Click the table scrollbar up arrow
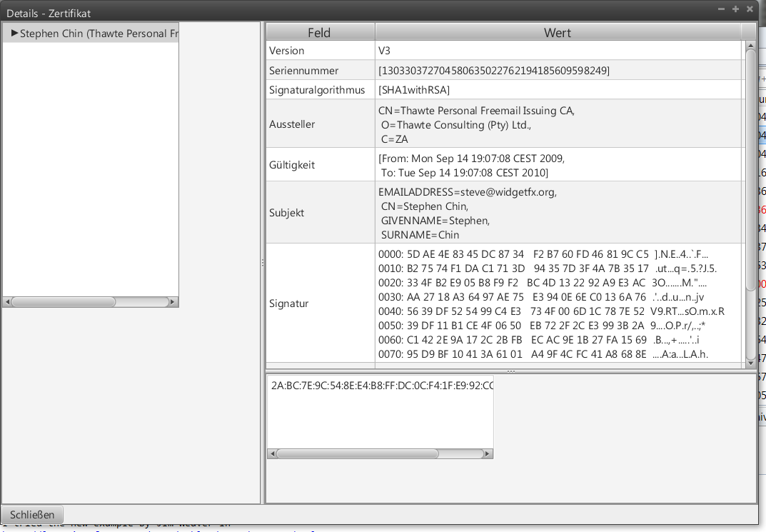The height and width of the screenshot is (532, 766). (x=750, y=45)
